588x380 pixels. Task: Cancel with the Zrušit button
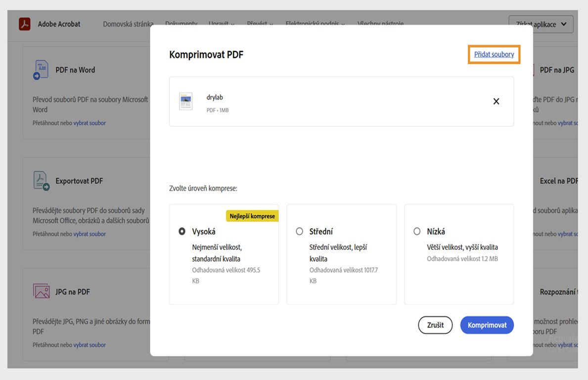(435, 325)
